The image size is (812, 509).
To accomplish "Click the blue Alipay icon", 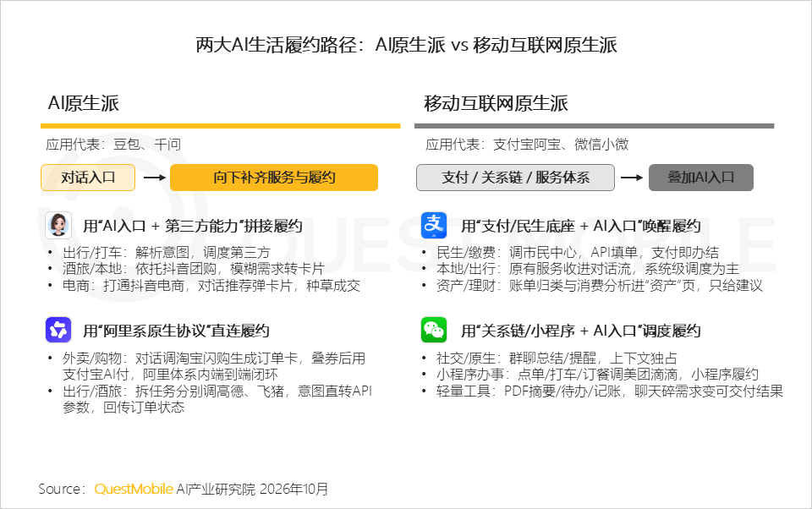I will pos(434,225).
